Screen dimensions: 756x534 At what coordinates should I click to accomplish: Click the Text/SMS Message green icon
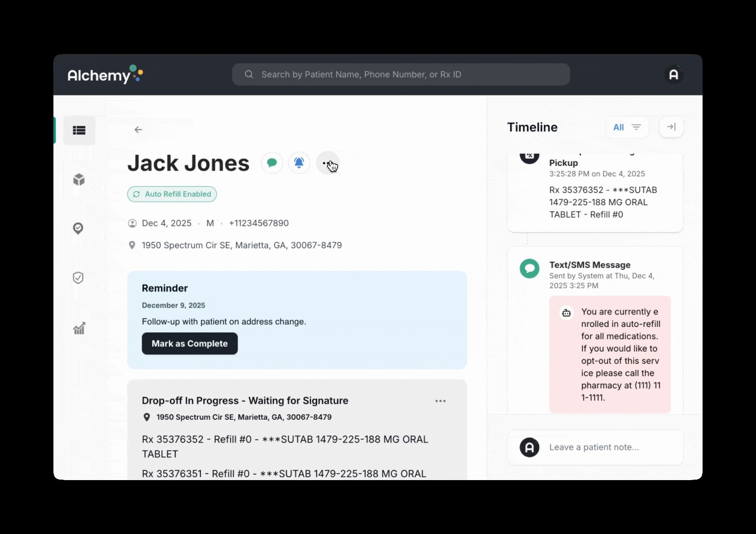[x=529, y=268]
